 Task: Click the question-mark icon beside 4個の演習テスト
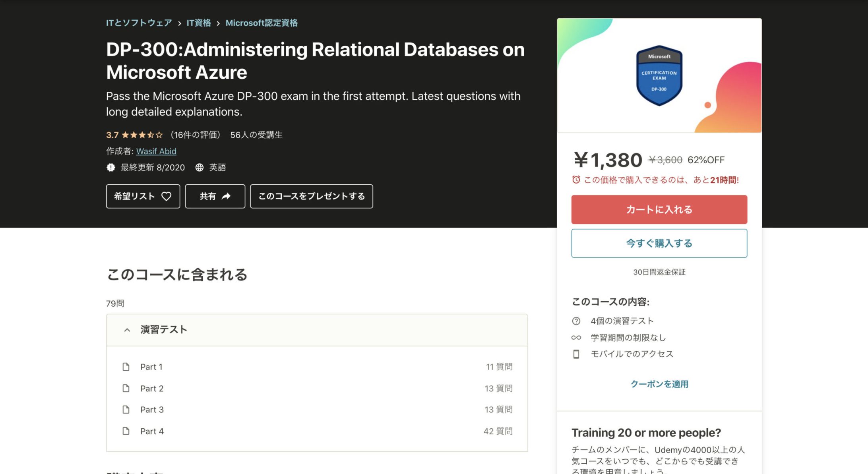pos(576,321)
